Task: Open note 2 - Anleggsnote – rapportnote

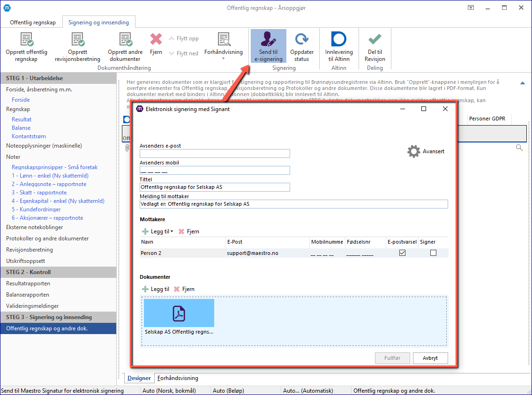Action: point(49,184)
